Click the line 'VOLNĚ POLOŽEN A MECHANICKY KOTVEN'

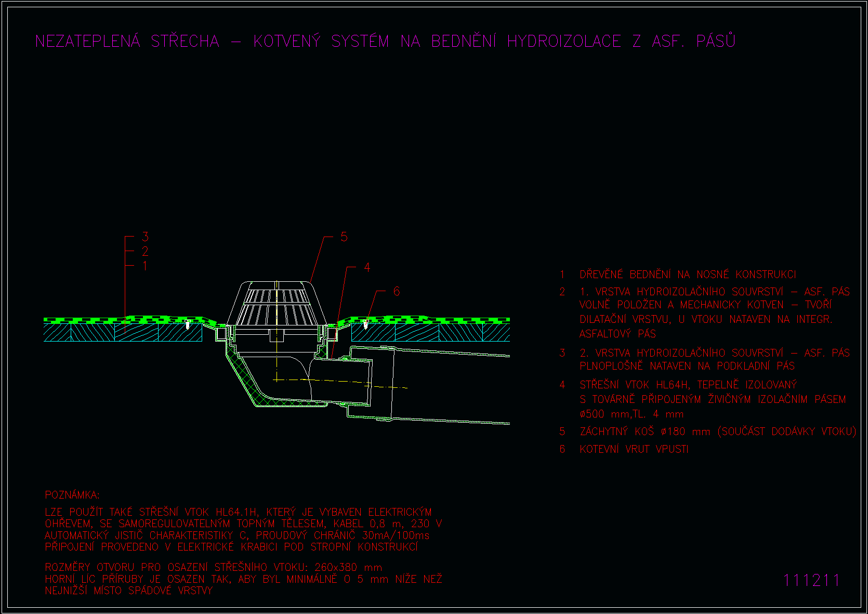[681, 305]
